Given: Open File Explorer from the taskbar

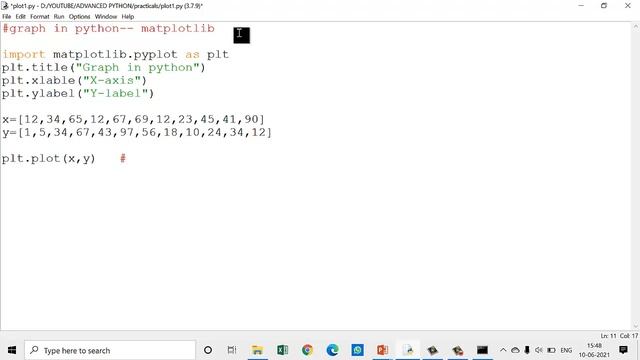Looking at the screenshot, I should pos(257,350).
